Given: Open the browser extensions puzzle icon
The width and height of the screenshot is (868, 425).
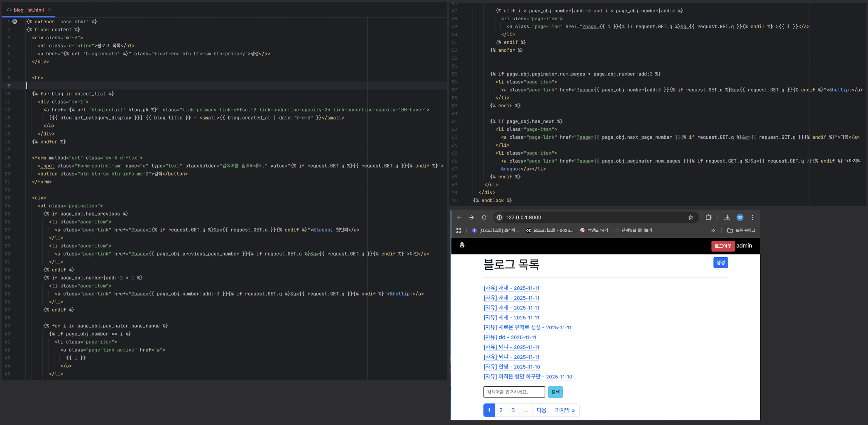Looking at the screenshot, I should coord(708,218).
